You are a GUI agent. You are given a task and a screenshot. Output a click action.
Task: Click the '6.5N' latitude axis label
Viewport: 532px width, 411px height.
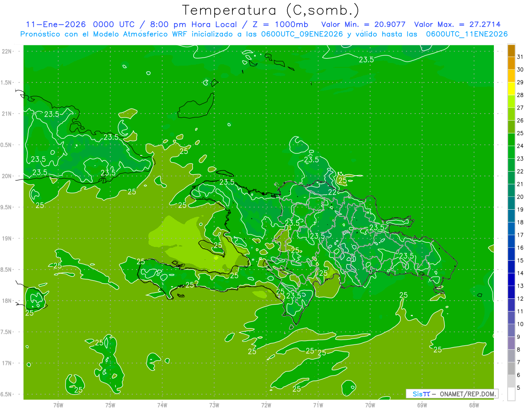6,394
